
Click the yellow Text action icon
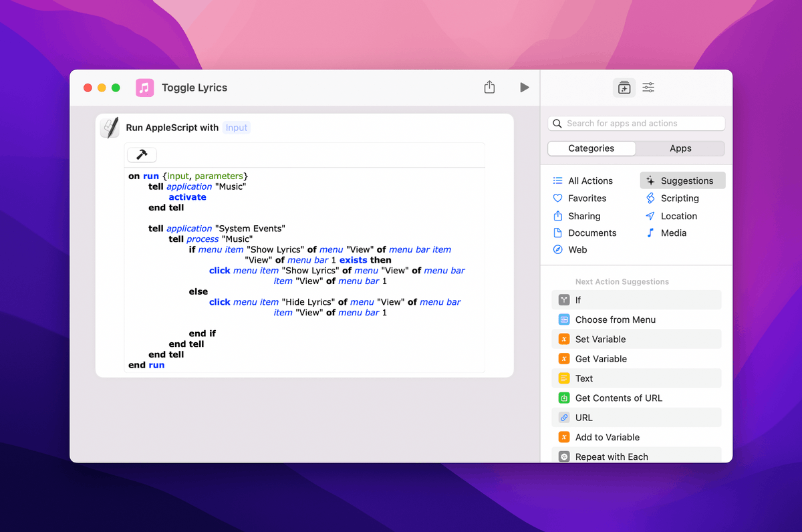[564, 378]
